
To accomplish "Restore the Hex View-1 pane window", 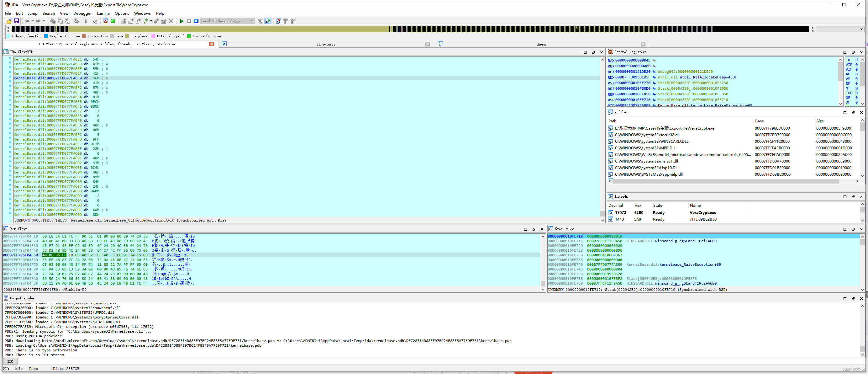I will point(534,229).
